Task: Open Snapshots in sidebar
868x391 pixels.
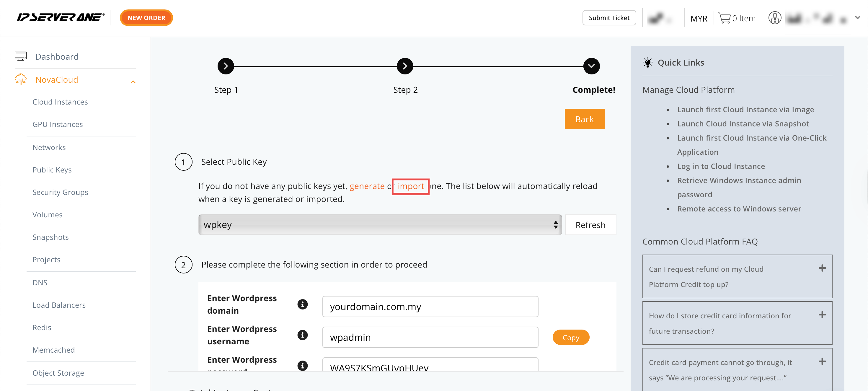Action: (x=50, y=237)
